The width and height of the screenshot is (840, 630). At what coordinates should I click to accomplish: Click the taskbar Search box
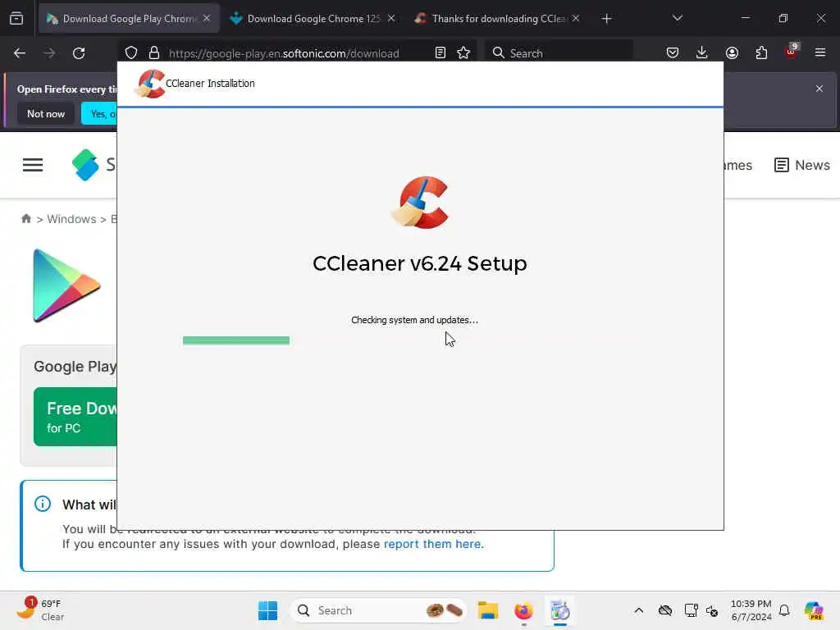[x=378, y=610]
